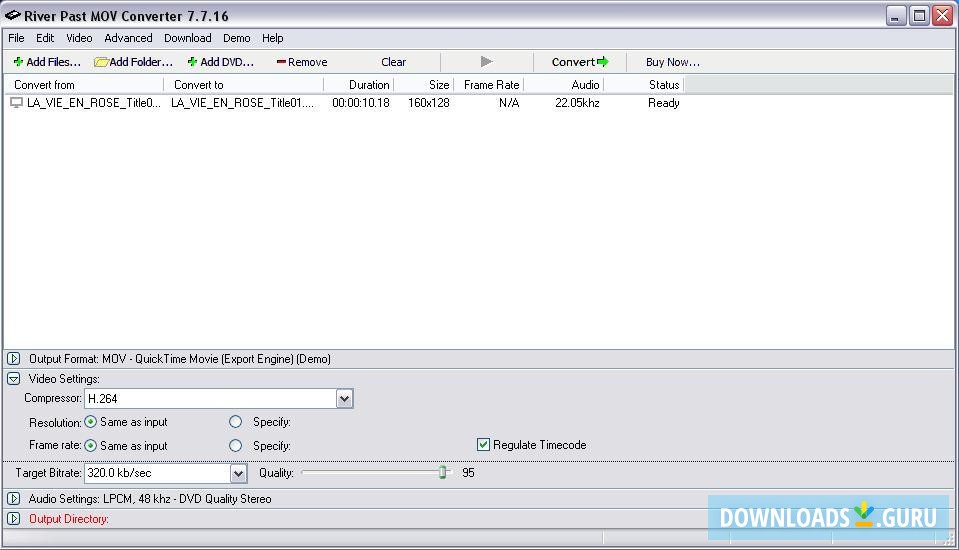Toggle the Regulate Timecode checkbox
The width and height of the screenshot is (959, 550).
483,445
